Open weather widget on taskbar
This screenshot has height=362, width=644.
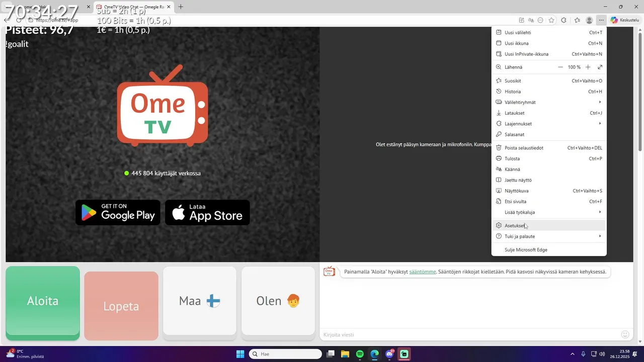(25, 354)
